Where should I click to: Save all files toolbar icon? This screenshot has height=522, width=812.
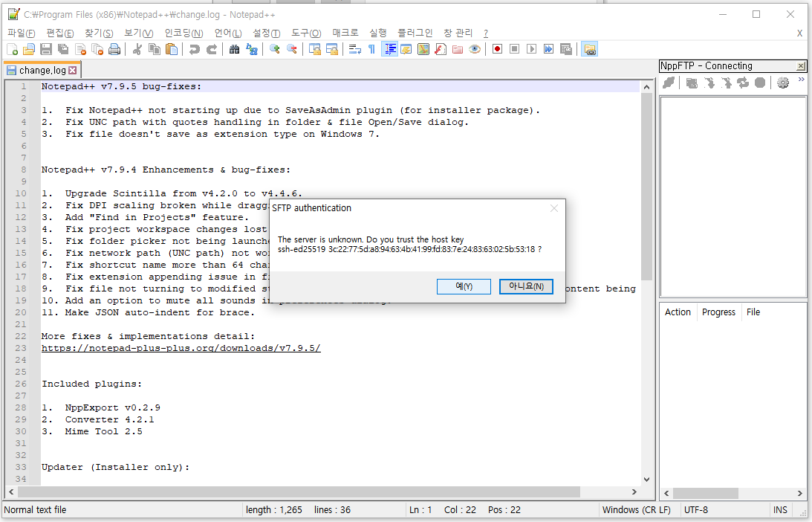63,49
